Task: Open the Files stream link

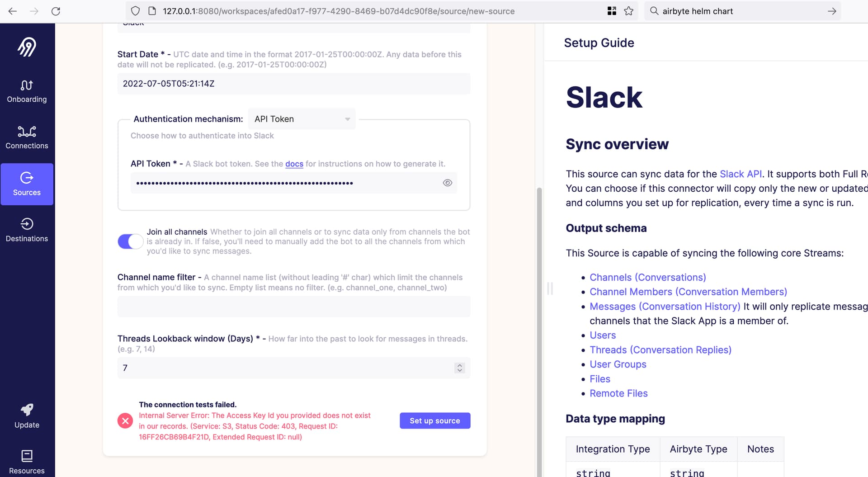Action: click(600, 379)
